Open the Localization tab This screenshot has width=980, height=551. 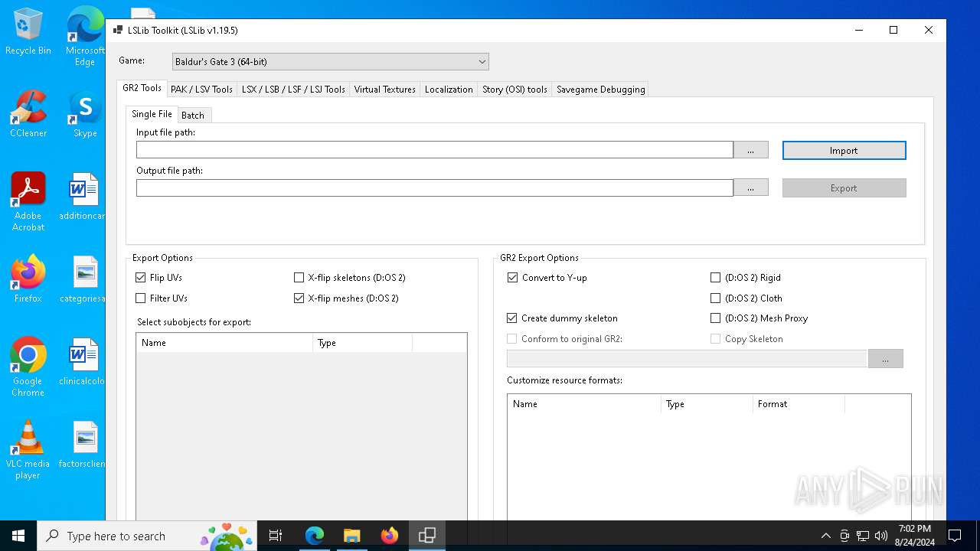click(x=449, y=90)
